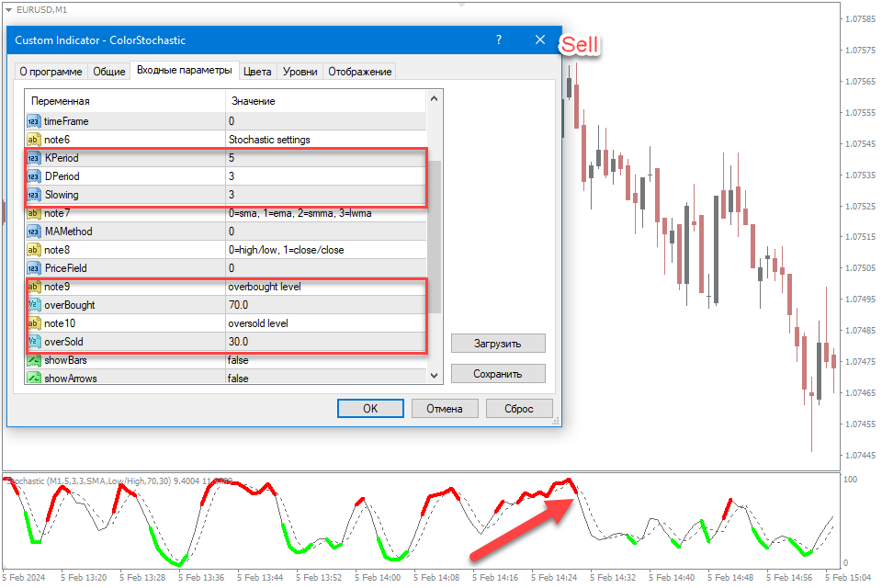Viewport: 882px width, 588px height.
Task: Expand the EURUSD,M1 chart title triangle
Action: tap(8, 9)
